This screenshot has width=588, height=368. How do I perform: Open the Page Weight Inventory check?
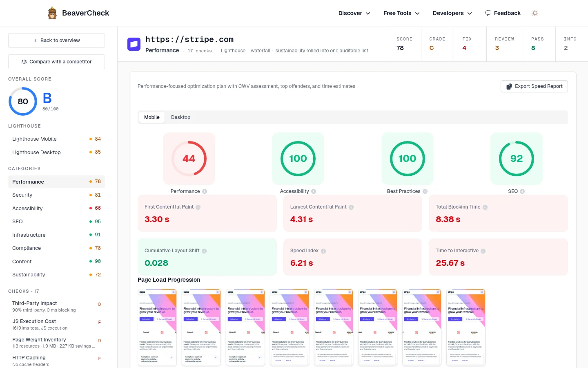pos(56,343)
